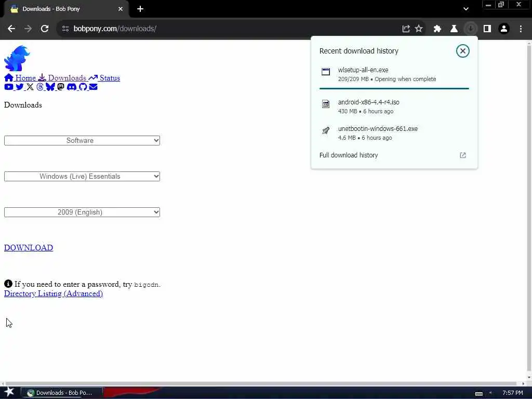Go to the Downloads navigation link
The image size is (532, 399).
(x=62, y=78)
